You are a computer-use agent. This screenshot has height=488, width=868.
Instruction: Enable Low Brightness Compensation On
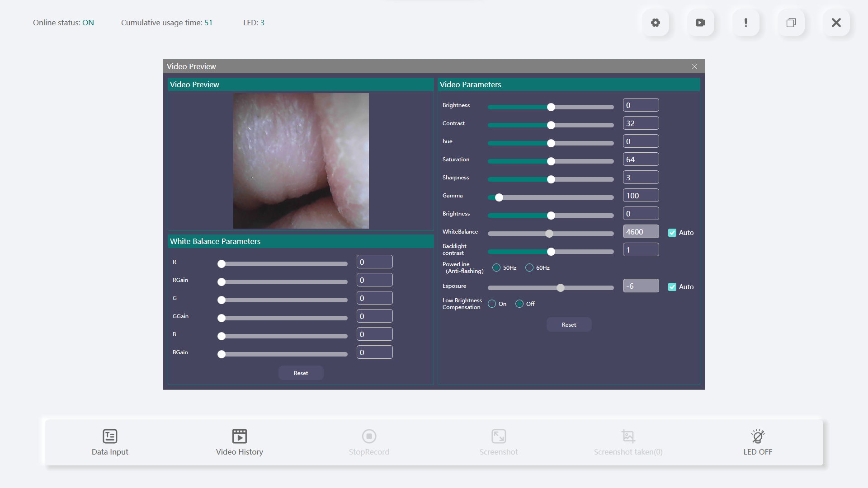[493, 304]
